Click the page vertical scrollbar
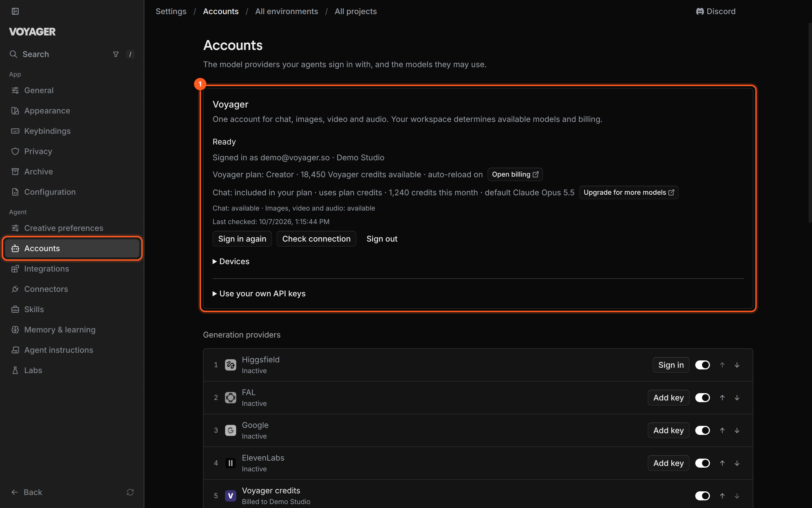Viewport: 812px width, 508px height. tap(810, 123)
